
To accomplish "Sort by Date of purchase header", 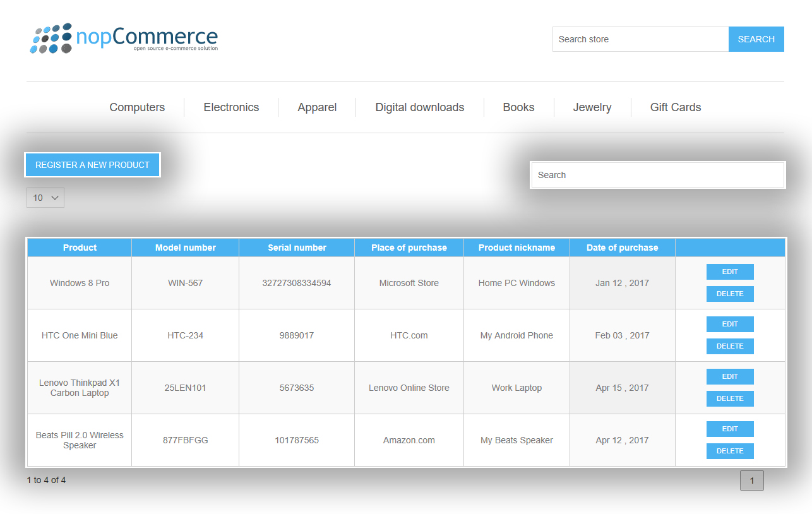I will [x=623, y=248].
